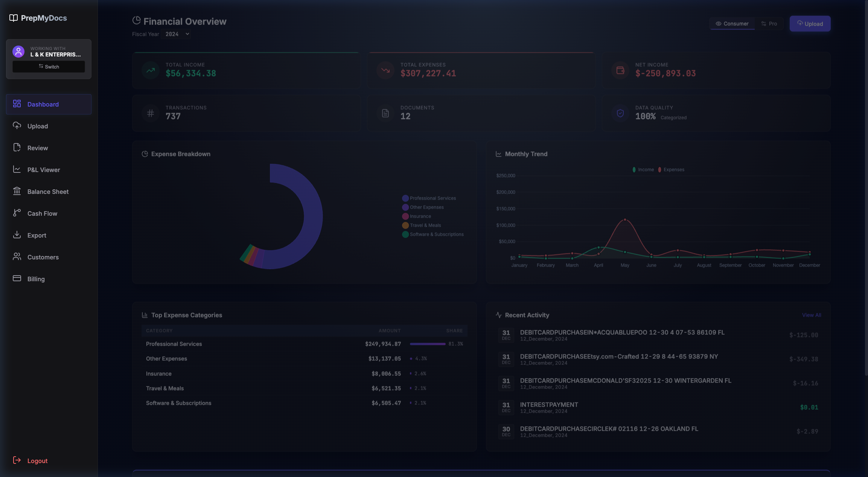The image size is (868, 477).
Task: Expand the workspace switcher with Switch button
Action: pos(49,67)
